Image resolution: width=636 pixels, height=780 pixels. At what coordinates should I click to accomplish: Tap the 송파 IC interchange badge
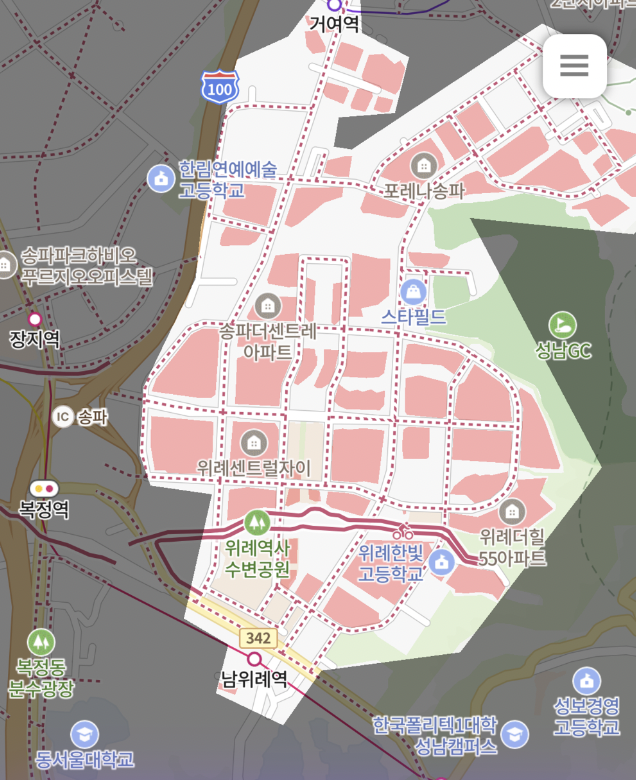point(63,417)
